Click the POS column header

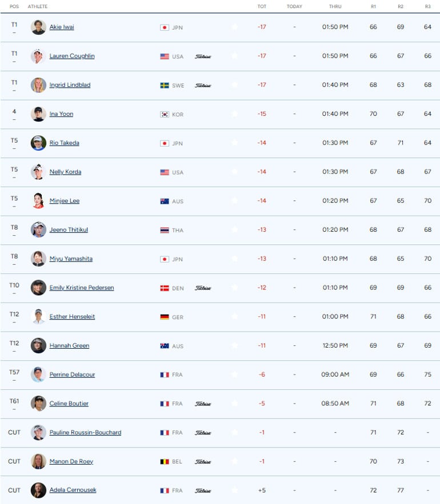pos(14,6)
